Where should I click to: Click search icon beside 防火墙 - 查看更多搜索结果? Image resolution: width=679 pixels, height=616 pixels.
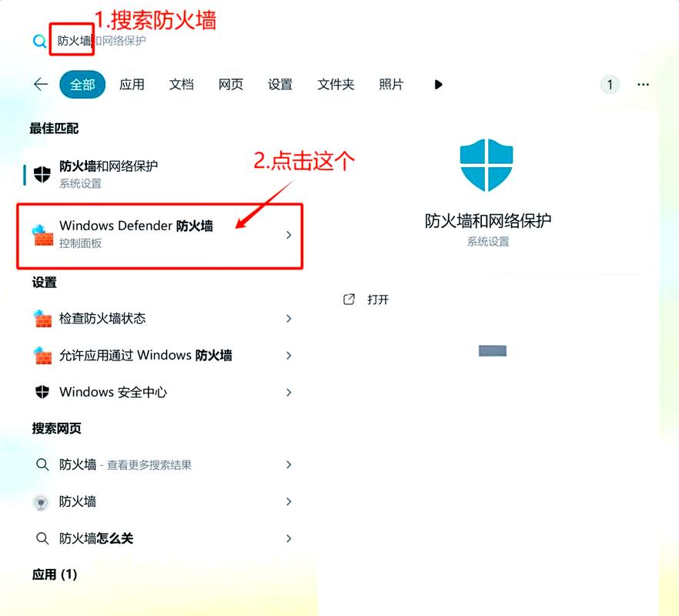tap(42, 465)
